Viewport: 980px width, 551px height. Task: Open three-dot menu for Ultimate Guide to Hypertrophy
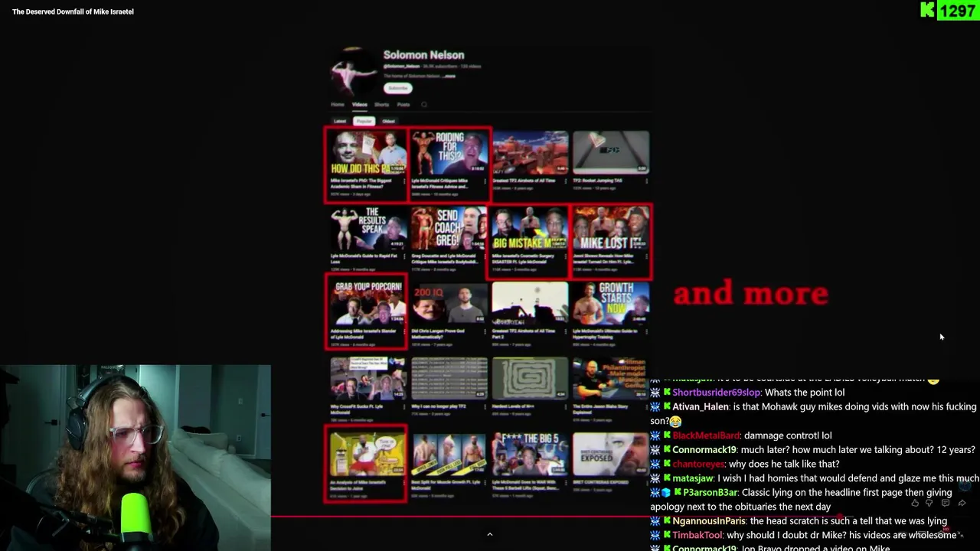click(x=645, y=331)
